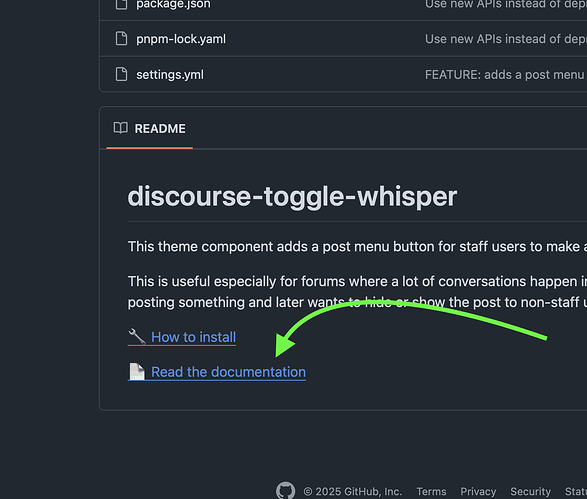
Task: Open the Privacy footer link
Action: click(478, 491)
